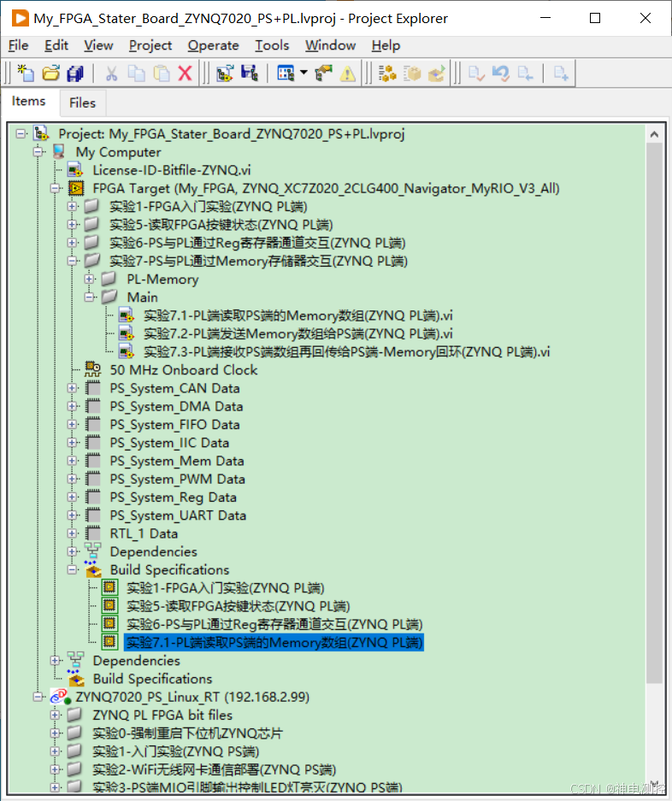Select 实验7.1-PL端读取PS端的Memory数组 build specification

tap(274, 642)
